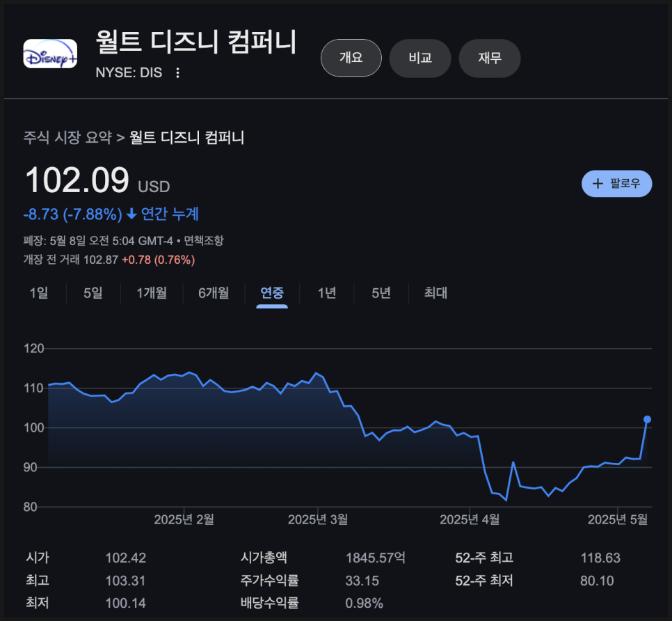Click the 주가수익률 value 33.15
This screenshot has width=672, height=621.
pyautogui.click(x=362, y=581)
